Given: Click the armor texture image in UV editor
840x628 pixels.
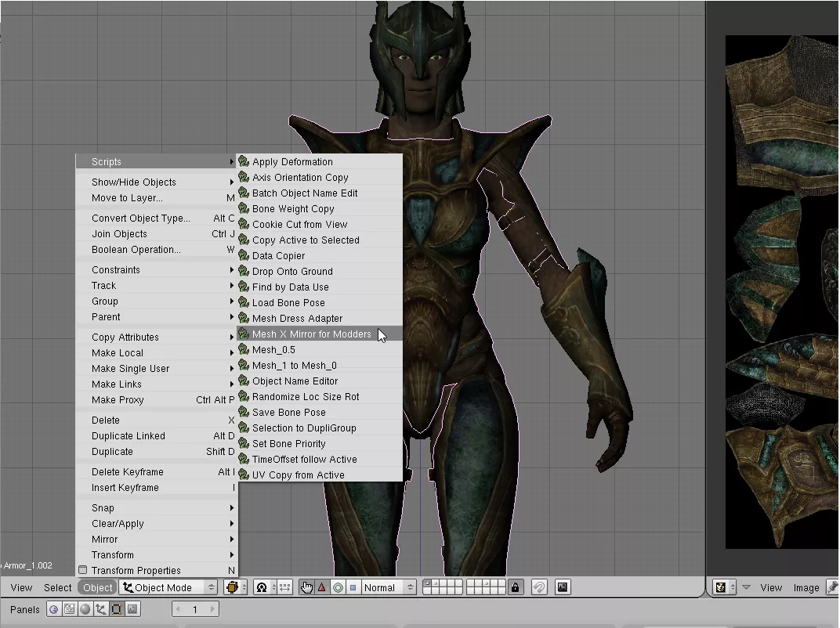Looking at the screenshot, I should (782, 292).
